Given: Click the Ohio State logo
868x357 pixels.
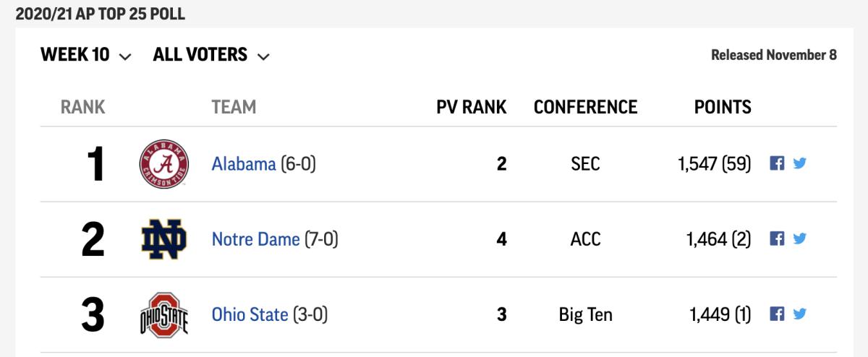Looking at the screenshot, I should coord(164,314).
